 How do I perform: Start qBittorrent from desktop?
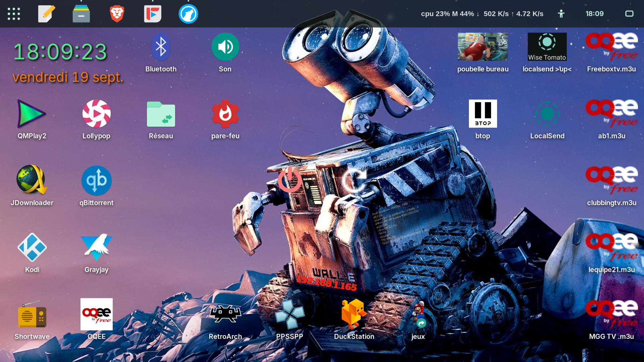click(96, 181)
